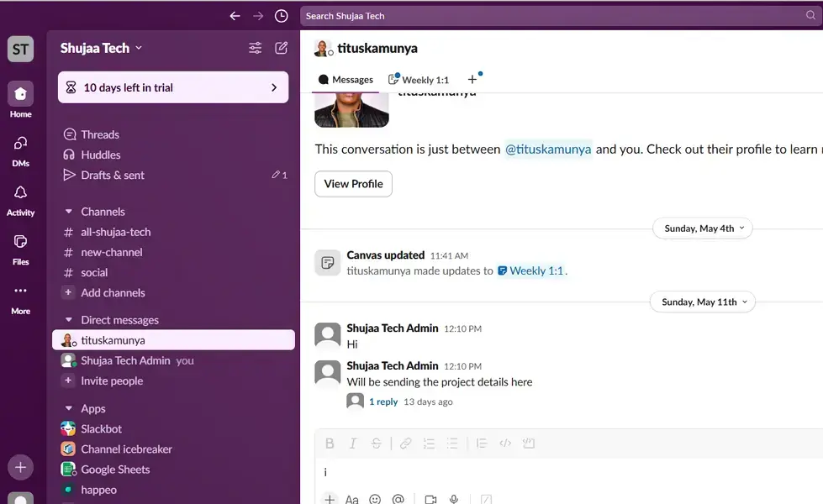This screenshot has height=504, width=823.
Task: Open the Files view
Action: click(20, 250)
